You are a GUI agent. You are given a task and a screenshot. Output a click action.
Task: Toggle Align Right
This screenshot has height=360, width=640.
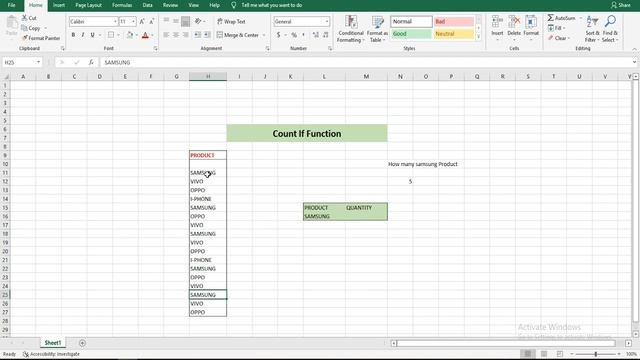(x=185, y=35)
